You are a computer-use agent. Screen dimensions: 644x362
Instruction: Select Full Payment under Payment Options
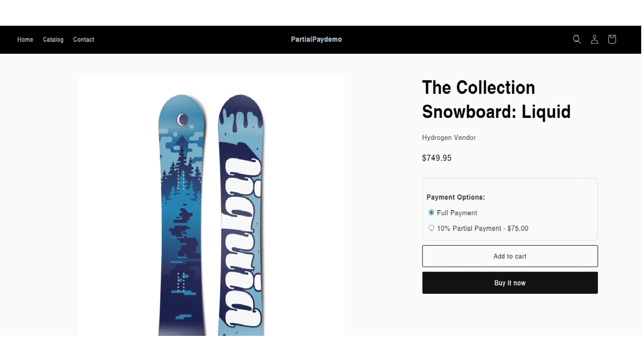(431, 212)
